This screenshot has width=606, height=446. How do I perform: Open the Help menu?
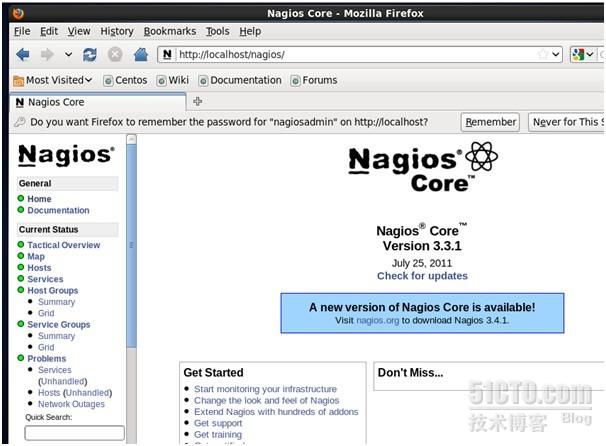250,31
